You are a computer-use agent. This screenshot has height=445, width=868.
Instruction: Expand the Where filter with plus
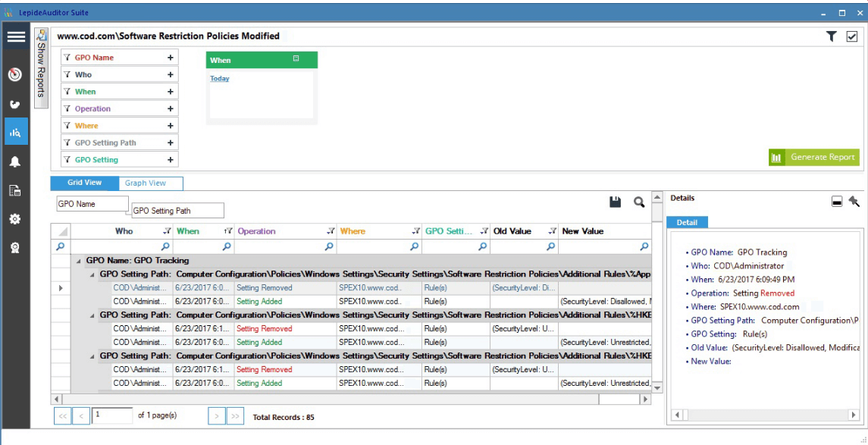pos(171,126)
